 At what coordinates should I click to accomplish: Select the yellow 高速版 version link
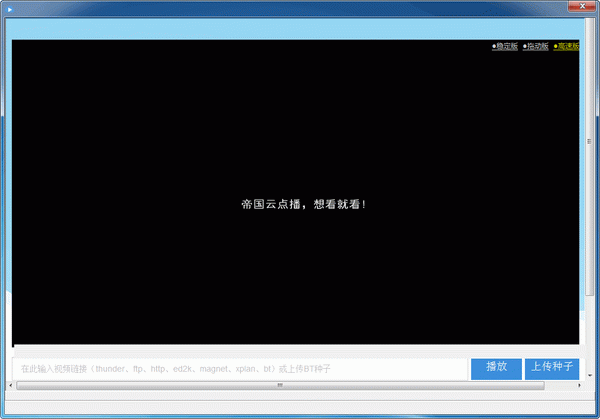566,46
